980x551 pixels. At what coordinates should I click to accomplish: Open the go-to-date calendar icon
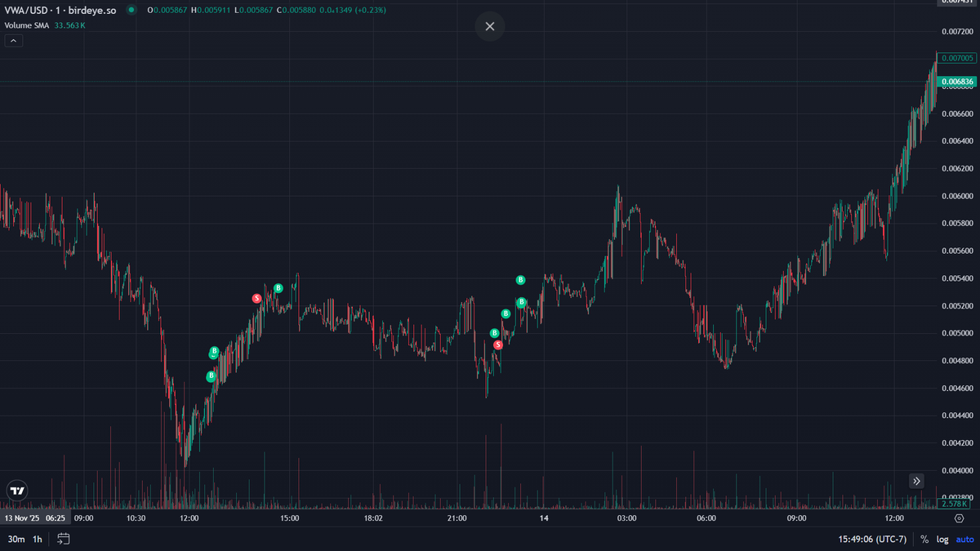point(64,539)
